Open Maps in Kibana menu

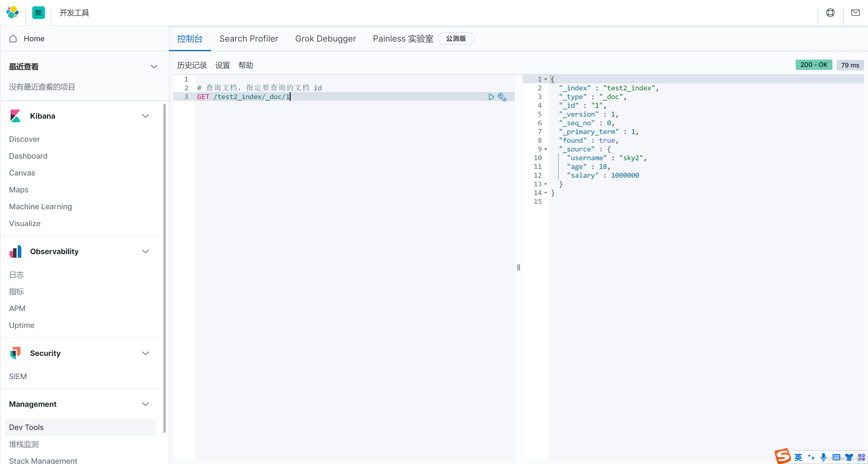(x=18, y=190)
